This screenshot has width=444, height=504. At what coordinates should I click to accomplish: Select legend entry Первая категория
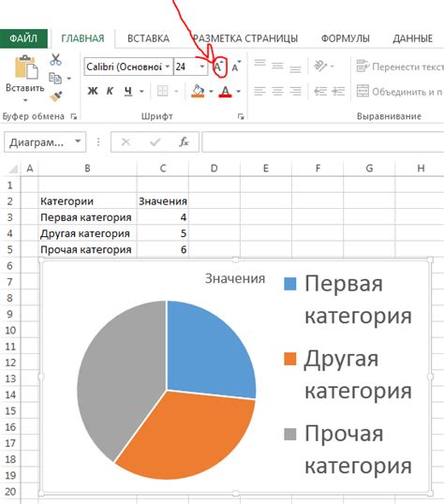[x=348, y=300]
